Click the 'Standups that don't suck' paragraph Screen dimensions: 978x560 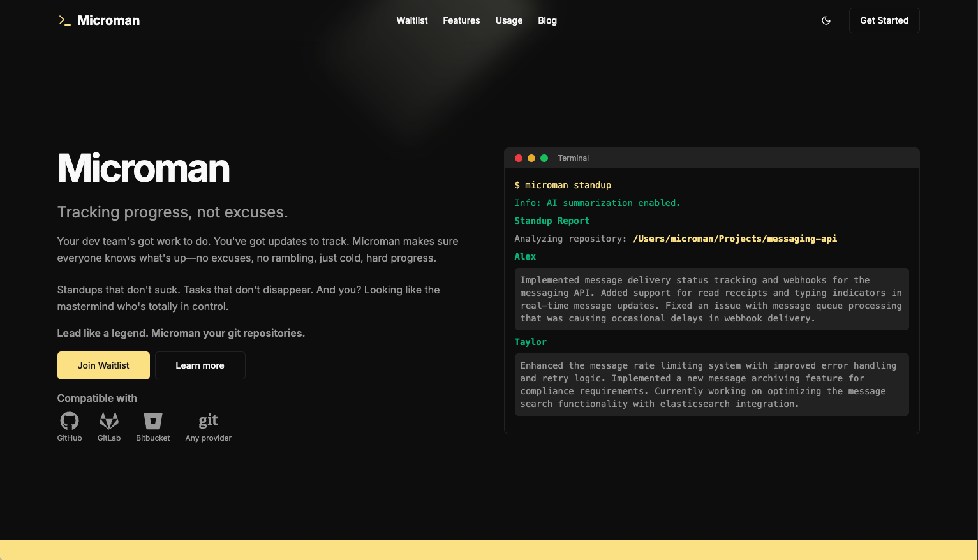pyautogui.click(x=249, y=298)
